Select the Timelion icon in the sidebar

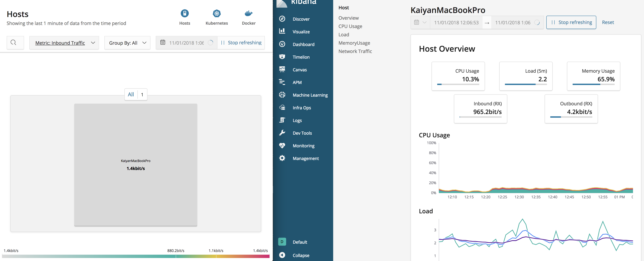(282, 57)
